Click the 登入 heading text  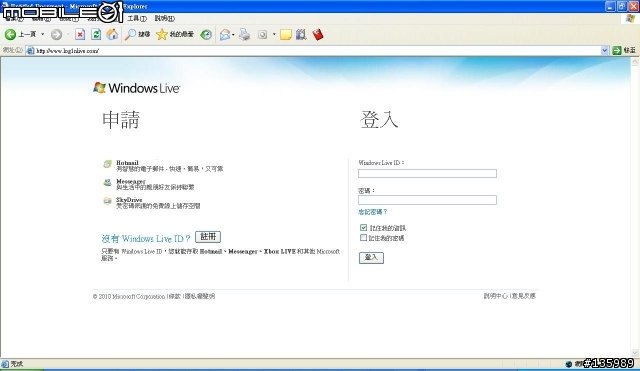(379, 120)
